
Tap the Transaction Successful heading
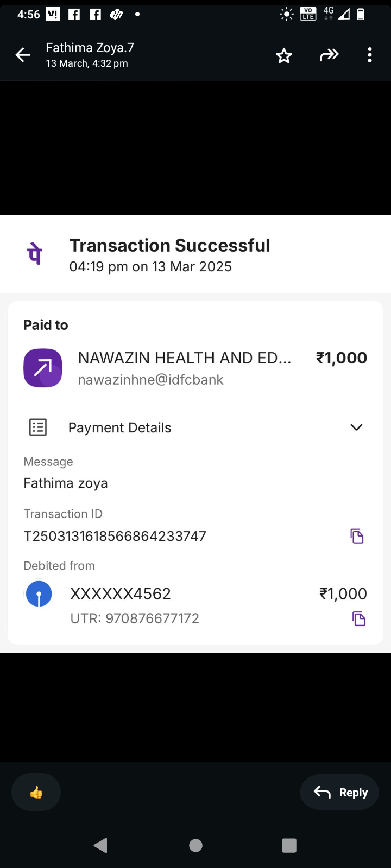coord(169,246)
